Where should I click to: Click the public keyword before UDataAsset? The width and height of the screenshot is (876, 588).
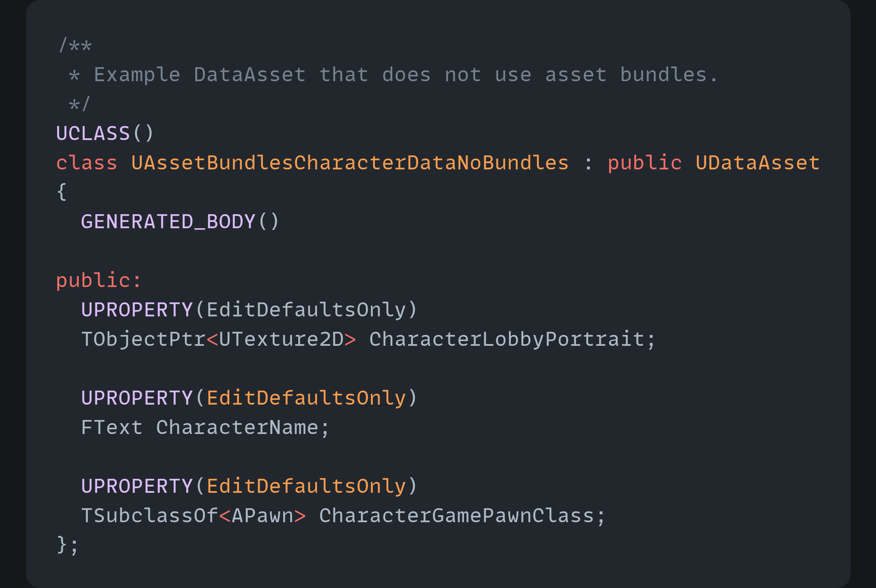[x=645, y=163]
